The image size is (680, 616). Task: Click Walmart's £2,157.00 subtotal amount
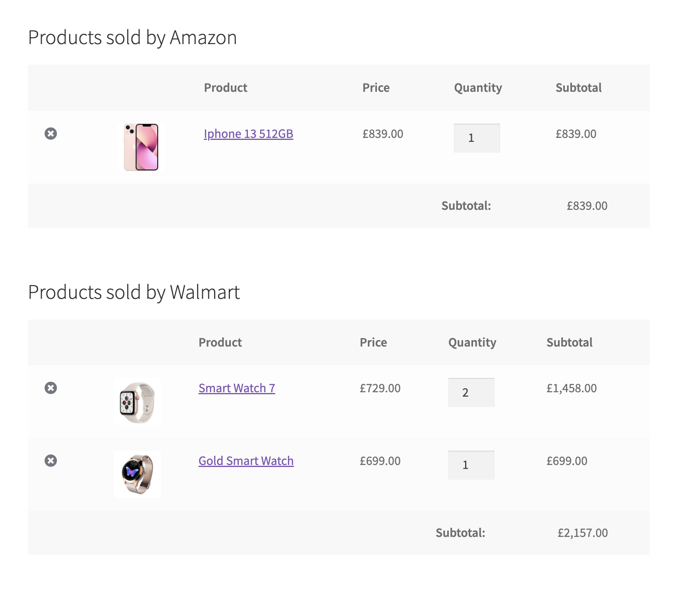tap(582, 533)
